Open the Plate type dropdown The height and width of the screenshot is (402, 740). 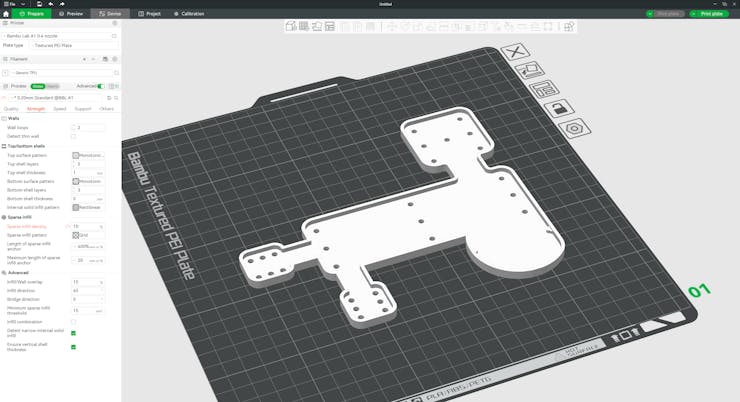click(75, 45)
